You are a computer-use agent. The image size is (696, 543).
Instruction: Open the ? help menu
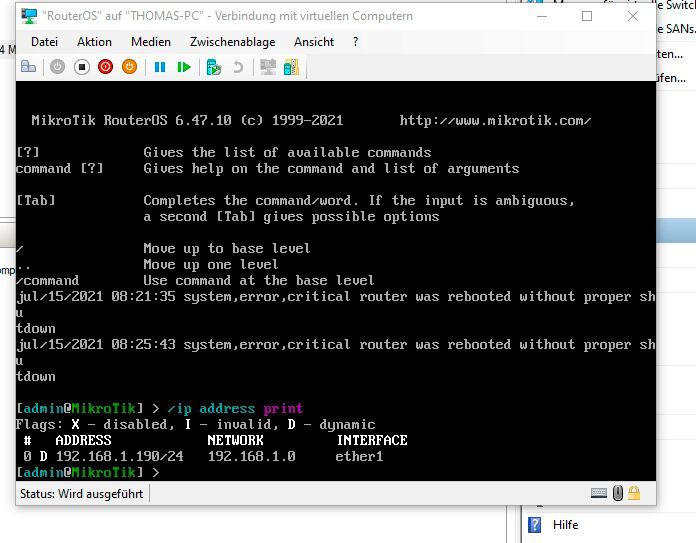pos(356,42)
